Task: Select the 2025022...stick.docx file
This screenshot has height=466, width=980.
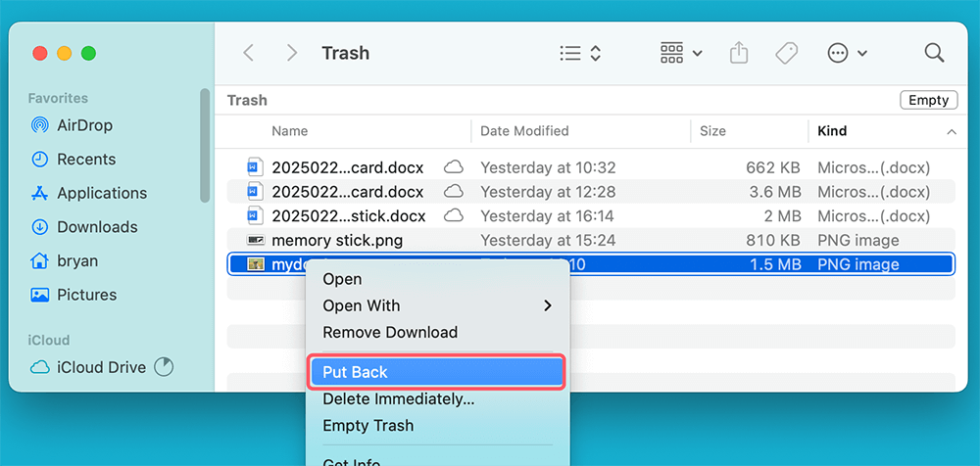Action: pos(591,216)
